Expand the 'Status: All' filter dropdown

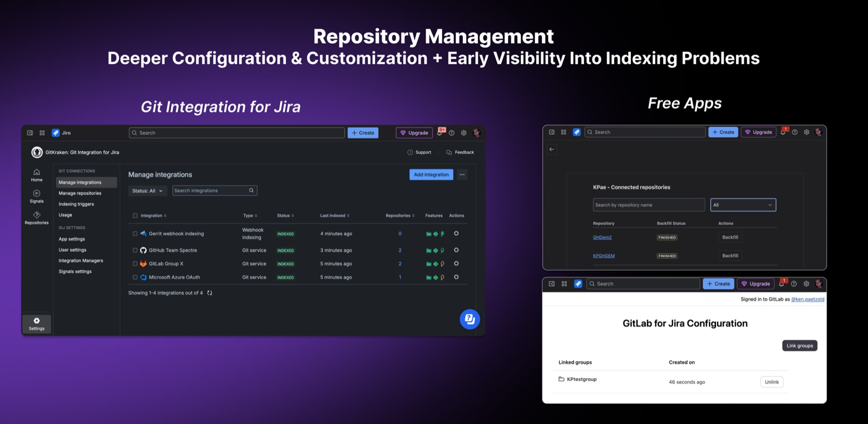148,191
